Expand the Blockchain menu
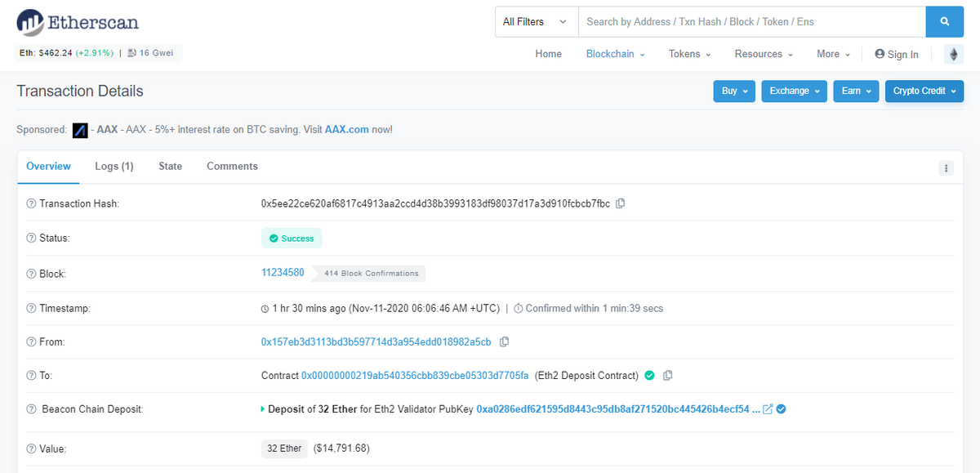The width and height of the screenshot is (980, 473). click(615, 54)
